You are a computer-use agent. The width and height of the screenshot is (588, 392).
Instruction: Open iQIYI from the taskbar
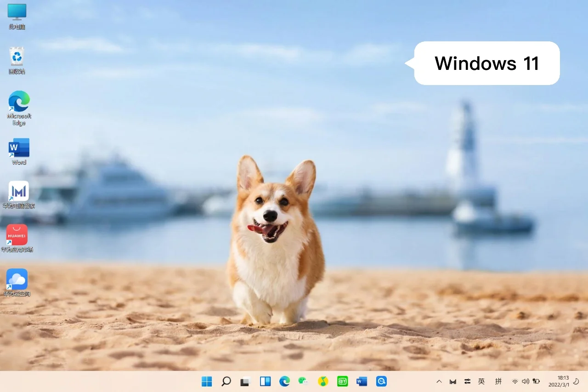(342, 381)
